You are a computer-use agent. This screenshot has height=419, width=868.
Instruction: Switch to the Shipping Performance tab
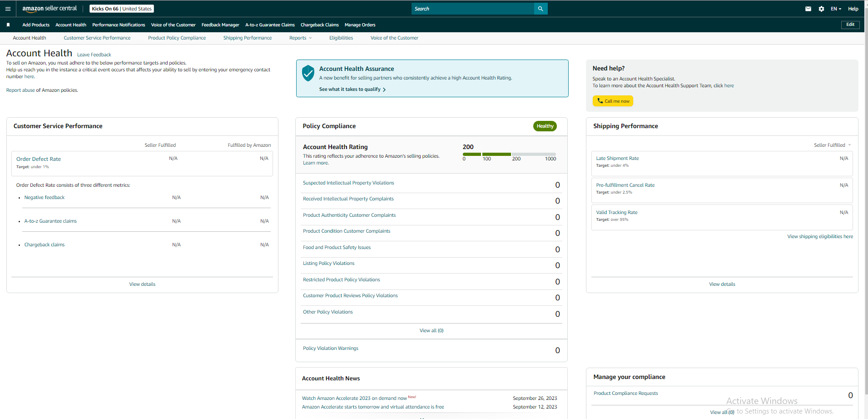tap(248, 38)
